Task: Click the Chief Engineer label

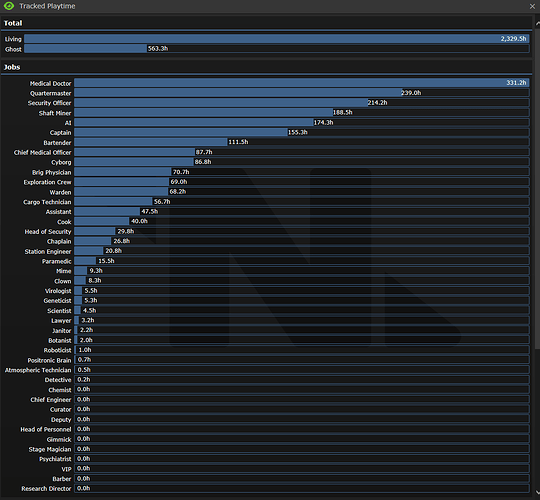Action: [x=51, y=399]
